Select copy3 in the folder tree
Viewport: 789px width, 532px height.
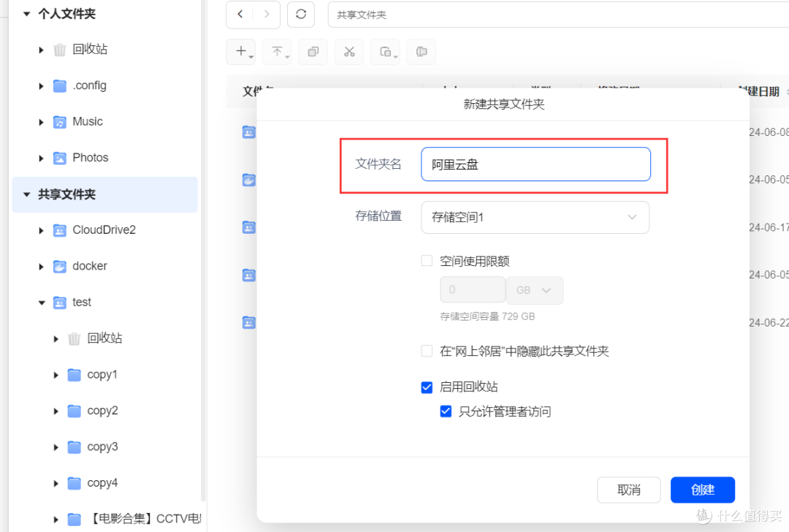pos(103,447)
